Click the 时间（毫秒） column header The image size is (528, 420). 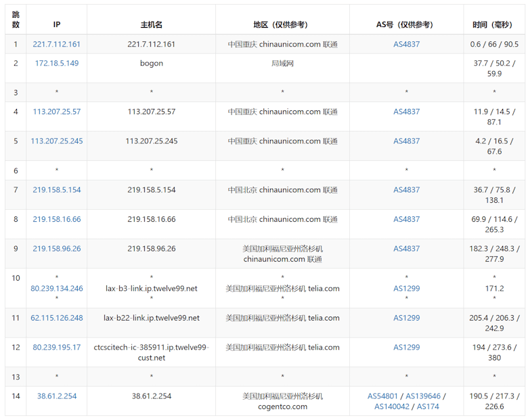[494, 24]
